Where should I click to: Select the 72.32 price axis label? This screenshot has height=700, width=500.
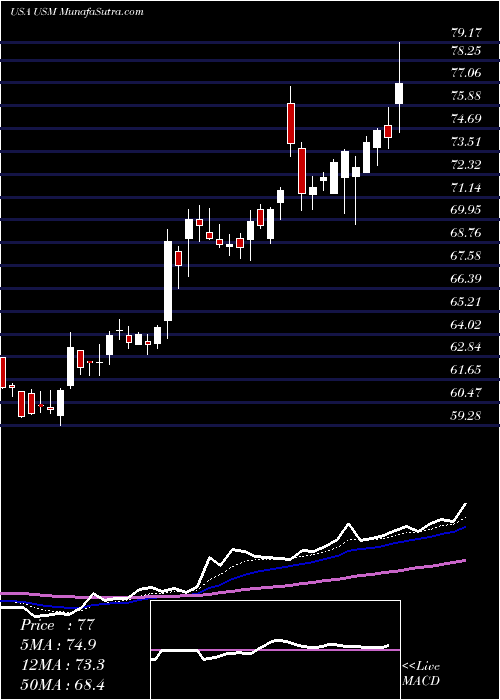[467, 165]
